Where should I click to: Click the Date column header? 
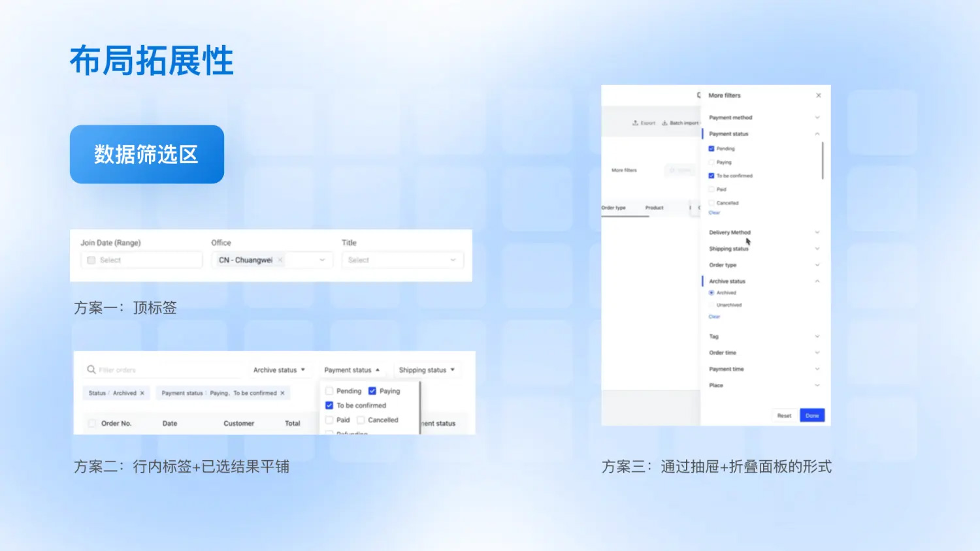[x=170, y=423]
